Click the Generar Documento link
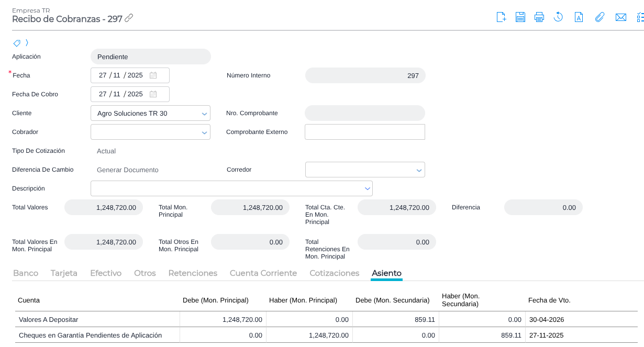644x347 pixels. click(127, 170)
